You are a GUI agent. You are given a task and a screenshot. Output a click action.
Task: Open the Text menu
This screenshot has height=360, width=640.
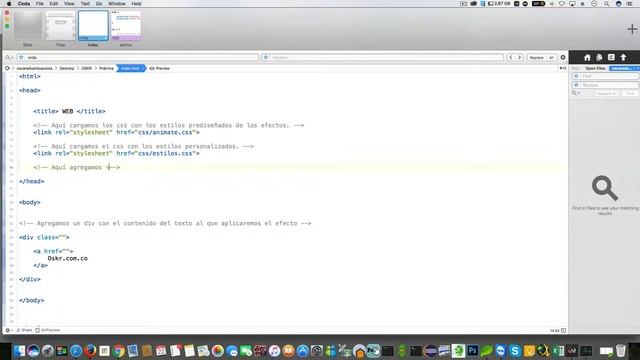(x=85, y=4)
